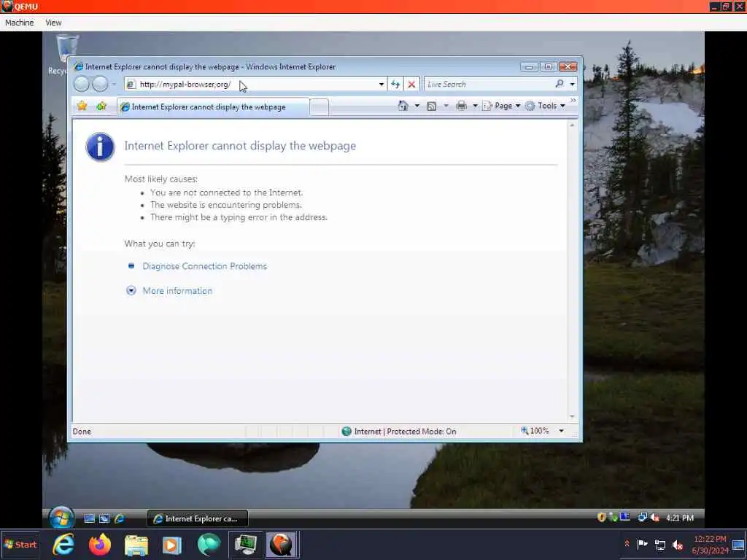Click the blue information icon
The width and height of the screenshot is (747, 560).
[100, 147]
